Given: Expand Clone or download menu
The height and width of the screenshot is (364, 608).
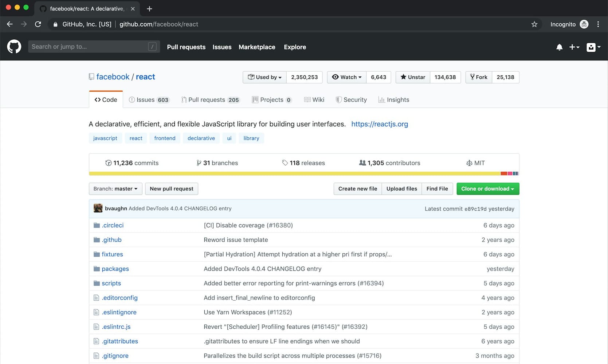Looking at the screenshot, I should pos(488,189).
